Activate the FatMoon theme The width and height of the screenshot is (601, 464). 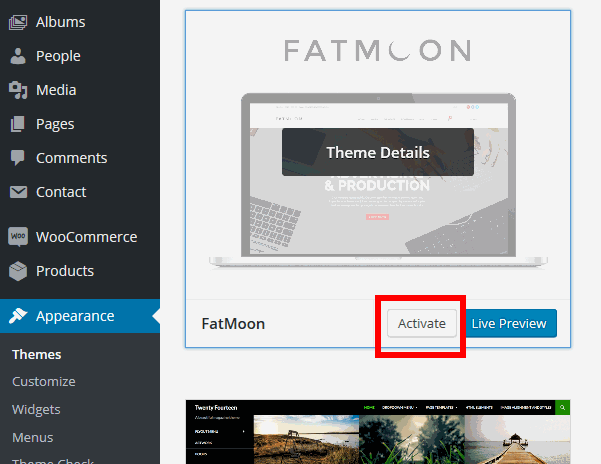[x=422, y=323]
